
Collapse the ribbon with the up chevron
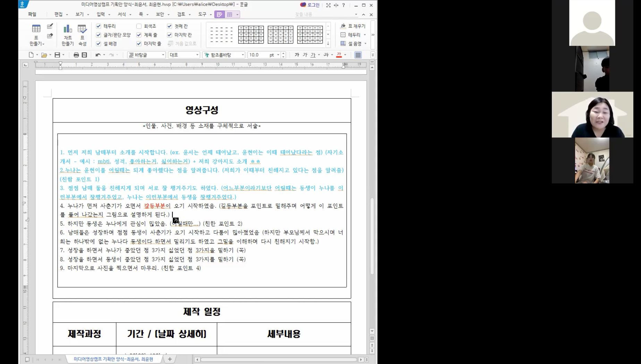pos(363,15)
